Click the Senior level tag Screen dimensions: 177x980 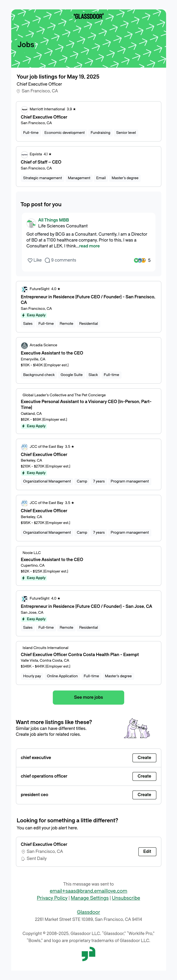tap(126, 133)
